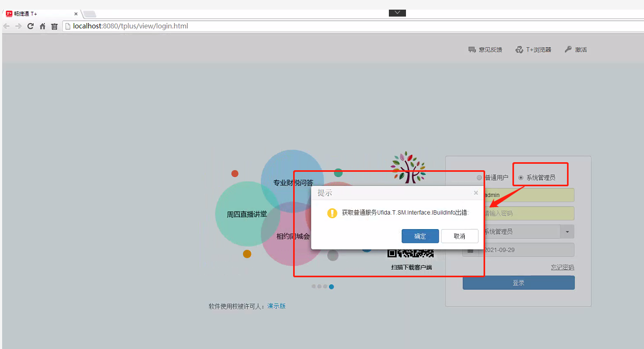Click the yellow warning icon in dialog
This screenshot has width=644, height=349.
[332, 213]
